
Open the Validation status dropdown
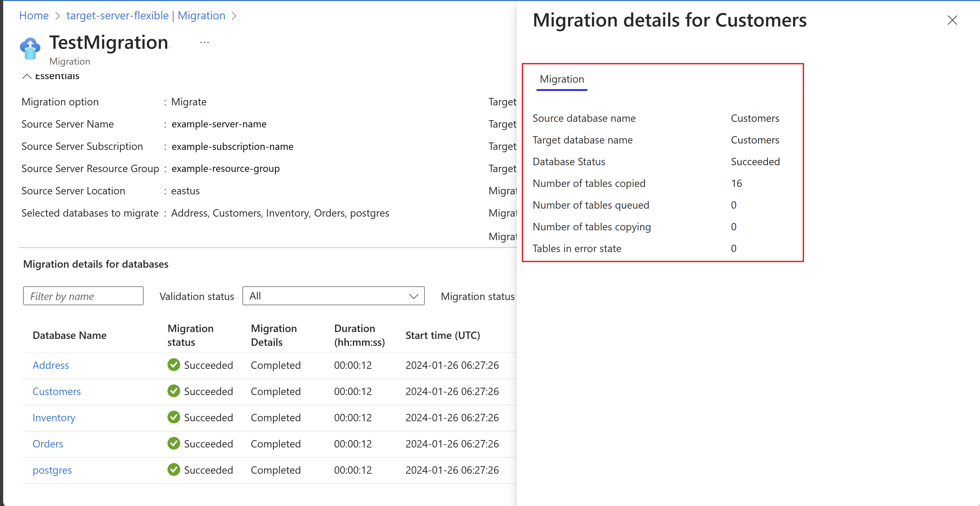(333, 296)
